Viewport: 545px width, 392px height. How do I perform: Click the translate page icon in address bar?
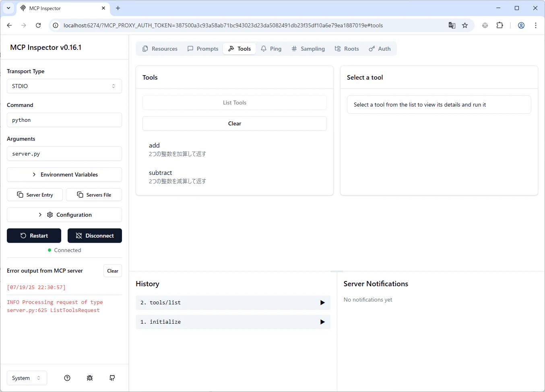tap(452, 25)
